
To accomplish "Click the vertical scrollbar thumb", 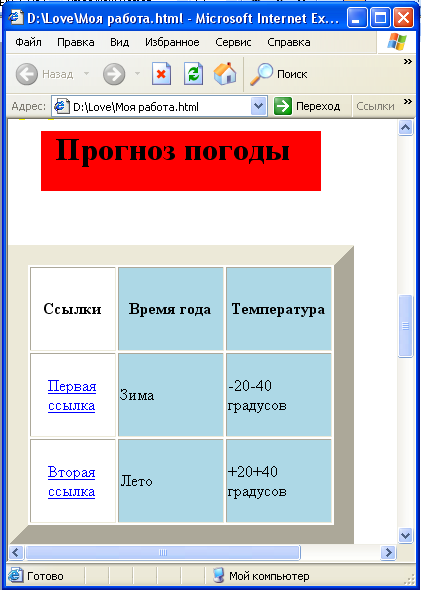I will [406, 326].
